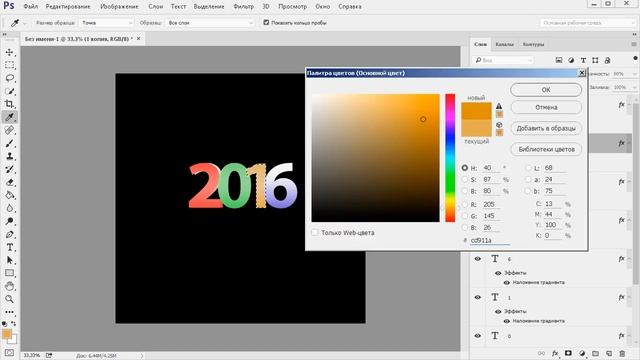Select the Lasso tool
This screenshot has height=360, width=640.
point(10,78)
